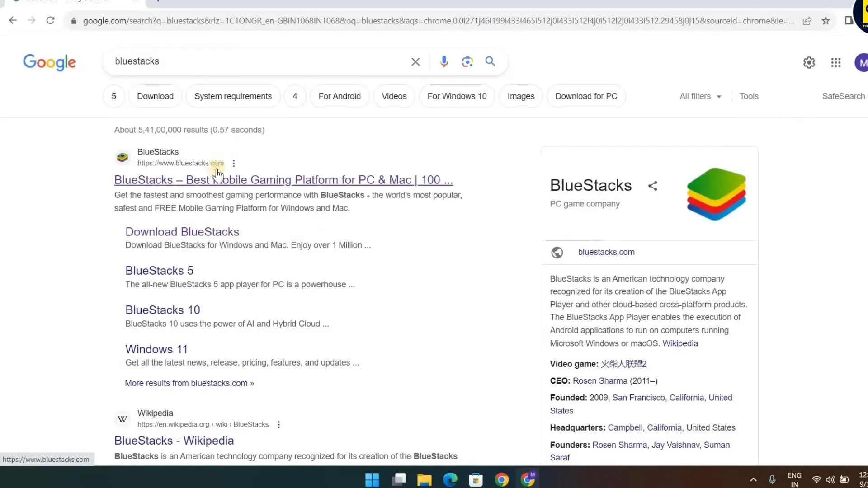Open Google quick settings gear
The image size is (868, 488).
809,62
